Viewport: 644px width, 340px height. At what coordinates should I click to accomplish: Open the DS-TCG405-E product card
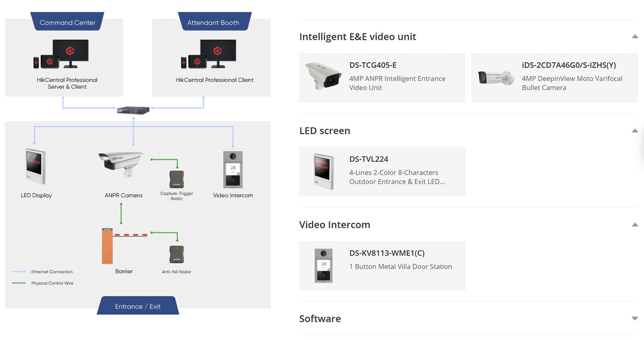tap(382, 77)
